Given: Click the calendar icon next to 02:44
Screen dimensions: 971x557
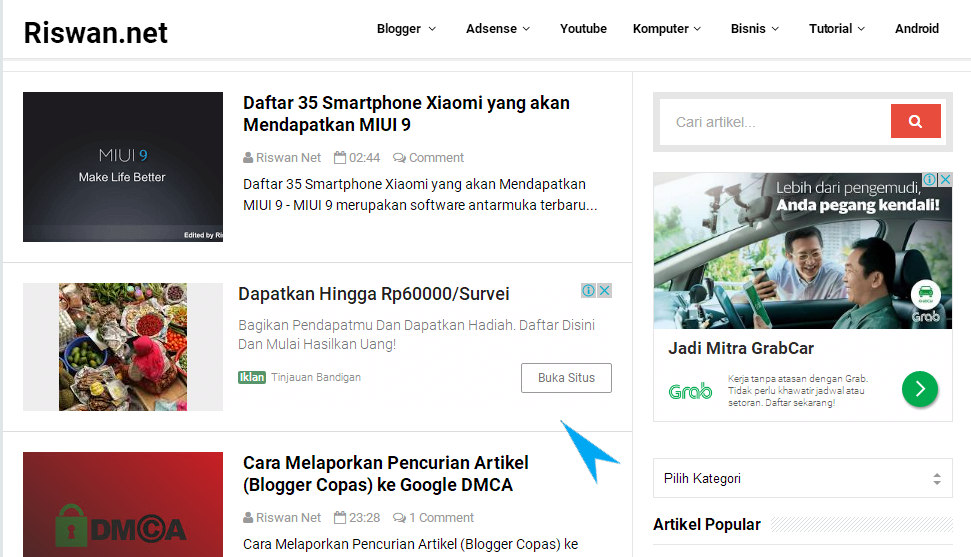Looking at the screenshot, I should coord(340,157).
